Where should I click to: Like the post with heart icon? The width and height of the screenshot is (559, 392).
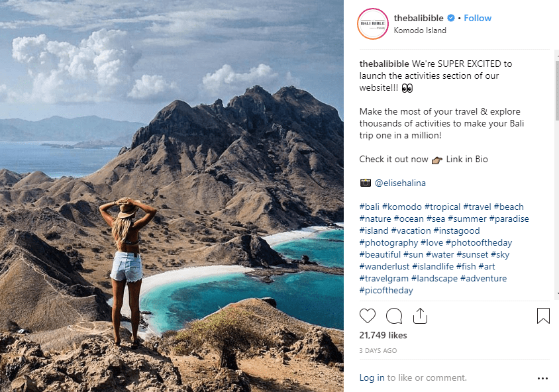point(367,316)
